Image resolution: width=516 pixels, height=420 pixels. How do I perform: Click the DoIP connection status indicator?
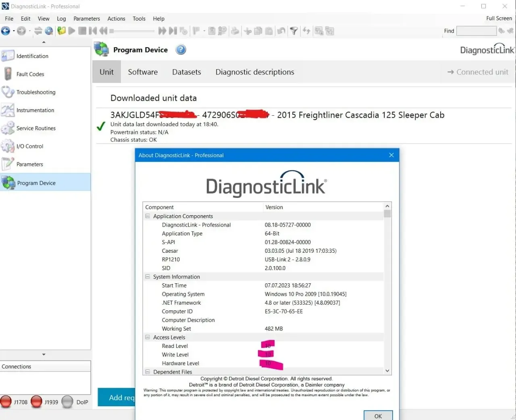click(x=67, y=401)
